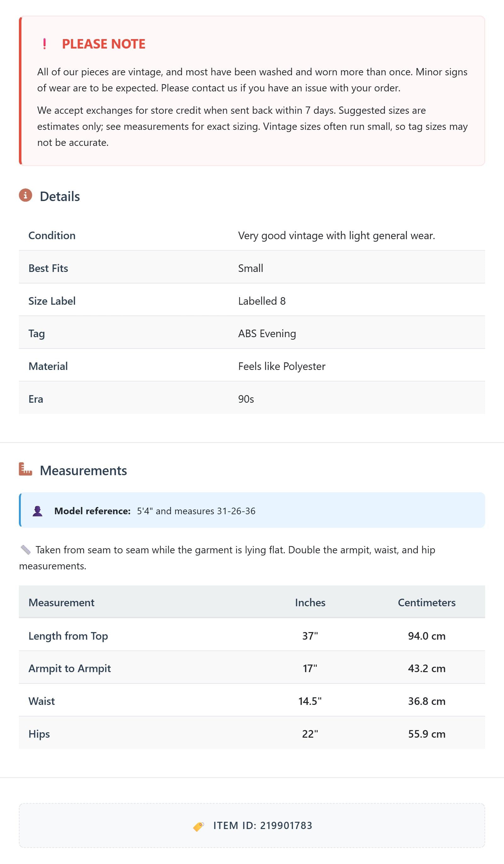Click the small tape ruler emoji
The image size is (504, 864).
coord(26,550)
